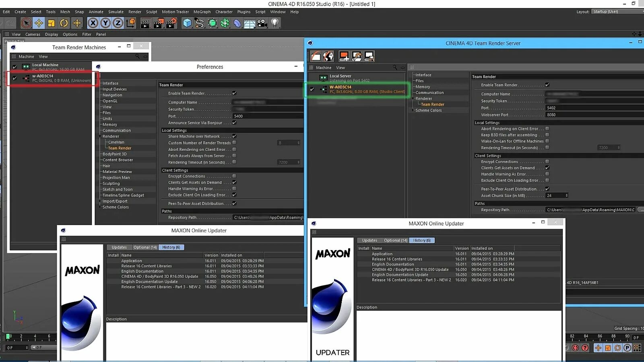Activate the Move tool in main toolbar
This screenshot has width=644, height=362.
[39, 23]
